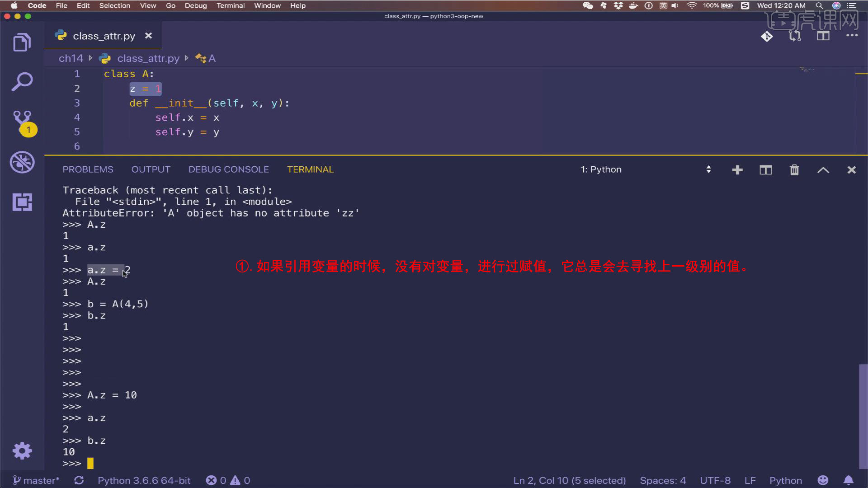Click the split editor icon in the toolbar
This screenshot has width=868, height=488.
[x=823, y=36]
